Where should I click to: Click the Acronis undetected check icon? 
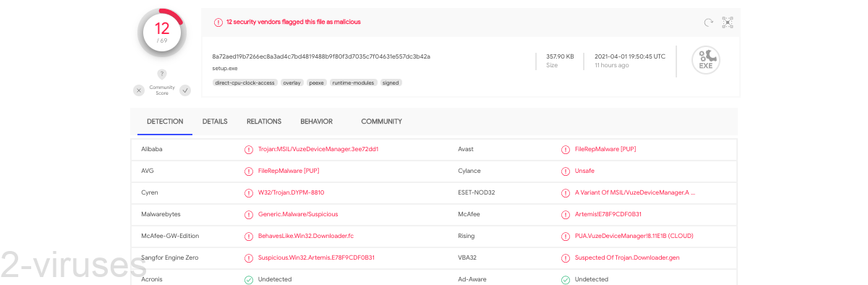[249, 280]
